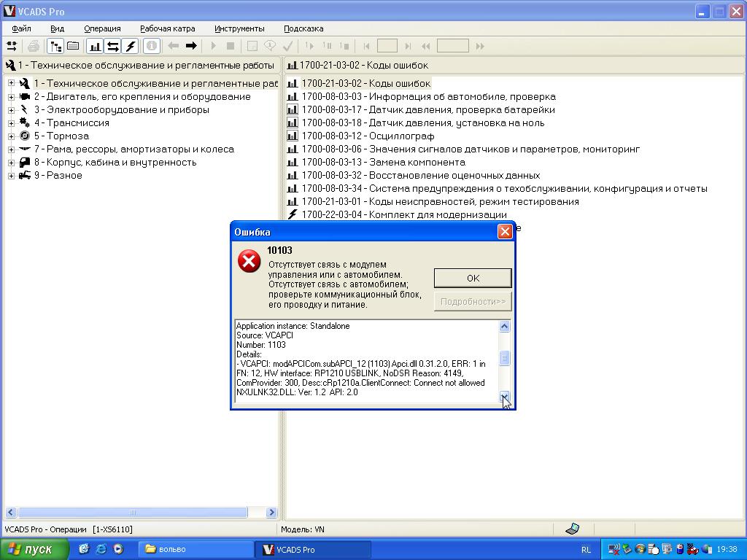Open the Рабочая катра menu

[167, 28]
